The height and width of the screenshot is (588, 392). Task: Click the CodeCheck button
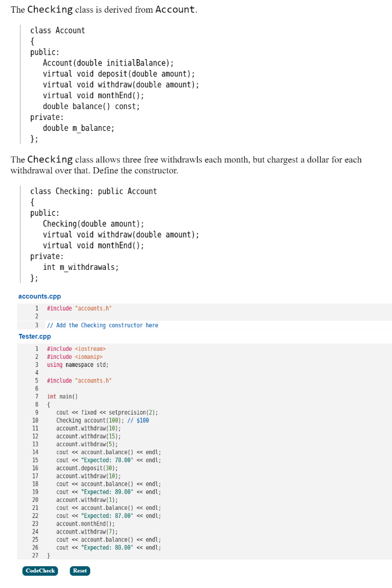40,571
